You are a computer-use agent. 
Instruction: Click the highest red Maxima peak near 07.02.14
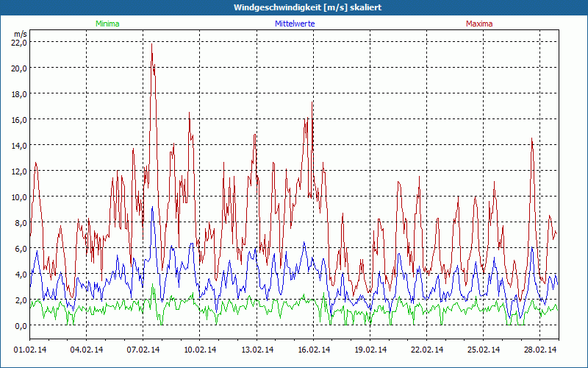(x=151, y=44)
